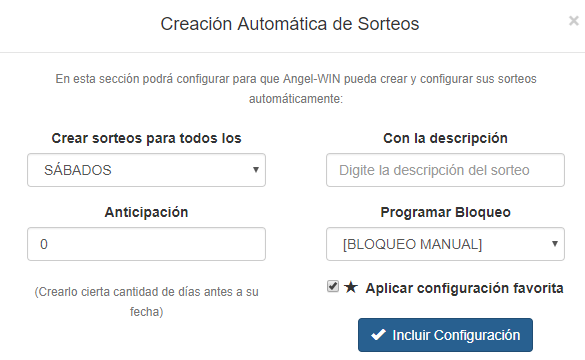Open the SÁBADOS day dropdown
Image resolution: width=585 pixels, height=360 pixels.
[x=146, y=170]
